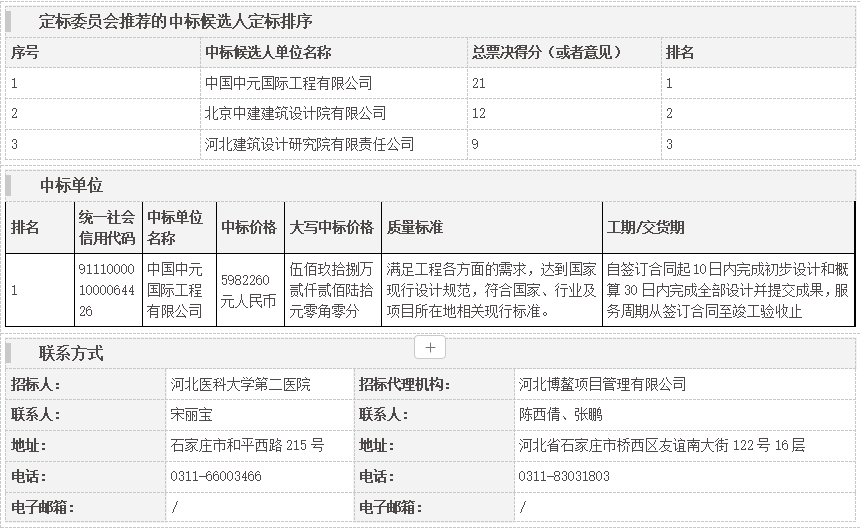Click the score value 21
The image size is (861, 528).
tap(478, 83)
